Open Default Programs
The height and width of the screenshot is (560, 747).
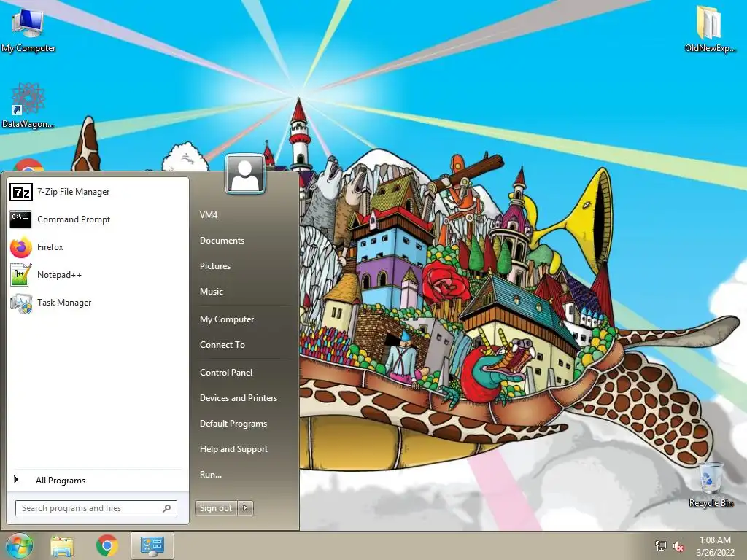233,424
